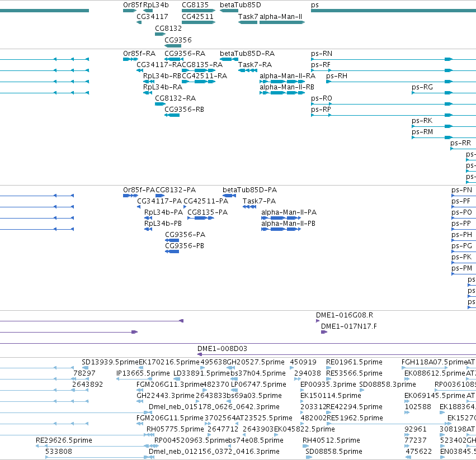Viewport: 476px width, 460px height.
Task: Click the RE01961.5prime EST label
Action: coord(354,362)
